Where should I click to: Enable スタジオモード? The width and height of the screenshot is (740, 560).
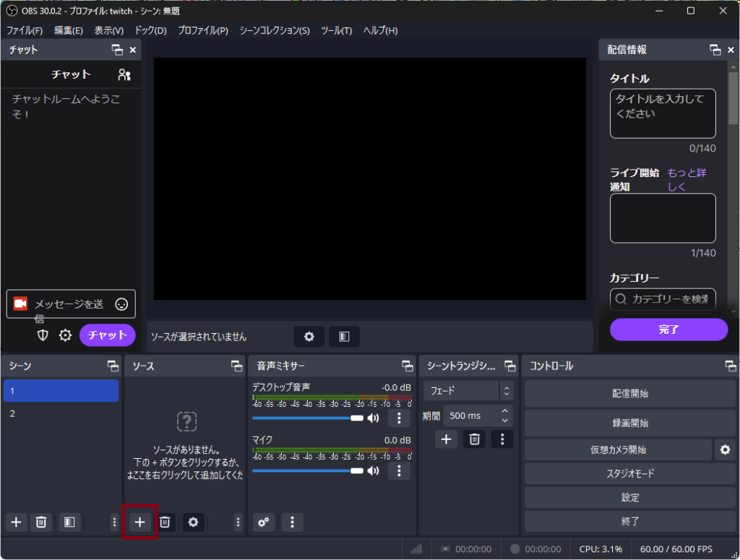pos(630,473)
